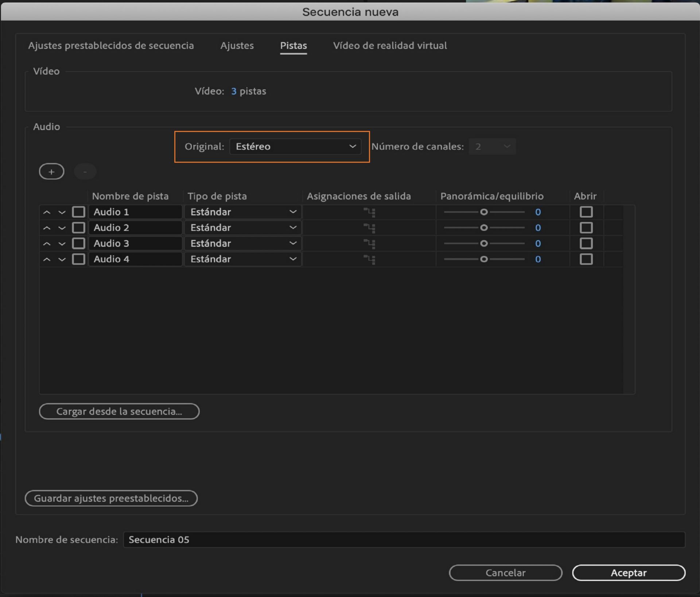
Task: Move Audio 3 track down with arrow
Action: pyautogui.click(x=62, y=244)
